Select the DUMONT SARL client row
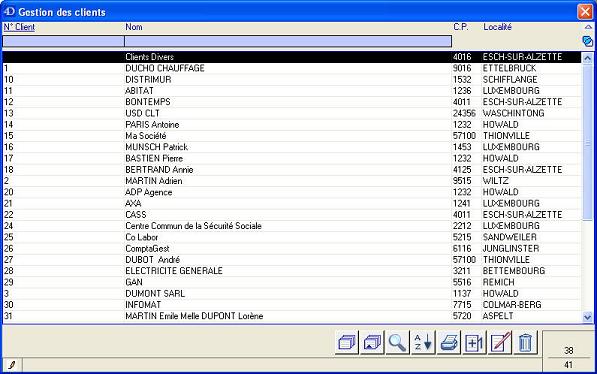The image size is (597, 374). click(x=292, y=293)
